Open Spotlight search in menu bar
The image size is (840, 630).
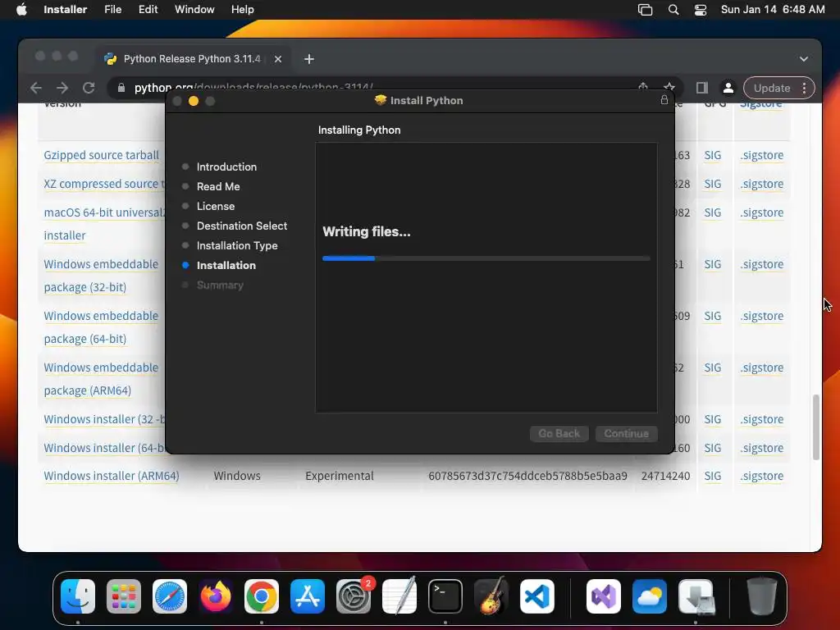(673, 10)
